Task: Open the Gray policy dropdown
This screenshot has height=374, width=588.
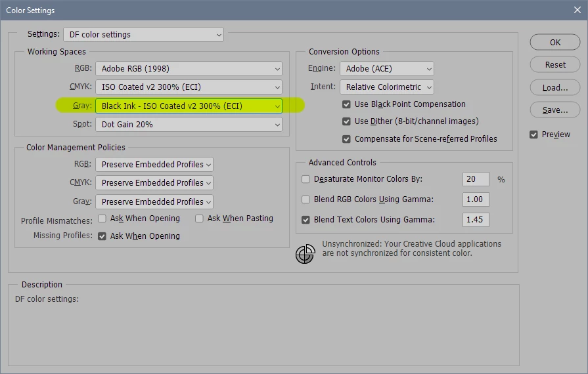Action: coord(154,202)
